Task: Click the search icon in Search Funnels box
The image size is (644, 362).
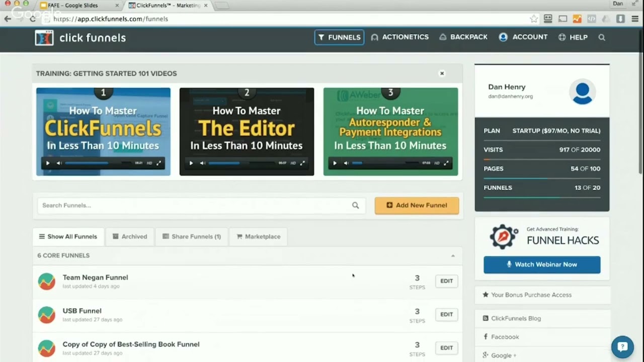Action: click(355, 205)
